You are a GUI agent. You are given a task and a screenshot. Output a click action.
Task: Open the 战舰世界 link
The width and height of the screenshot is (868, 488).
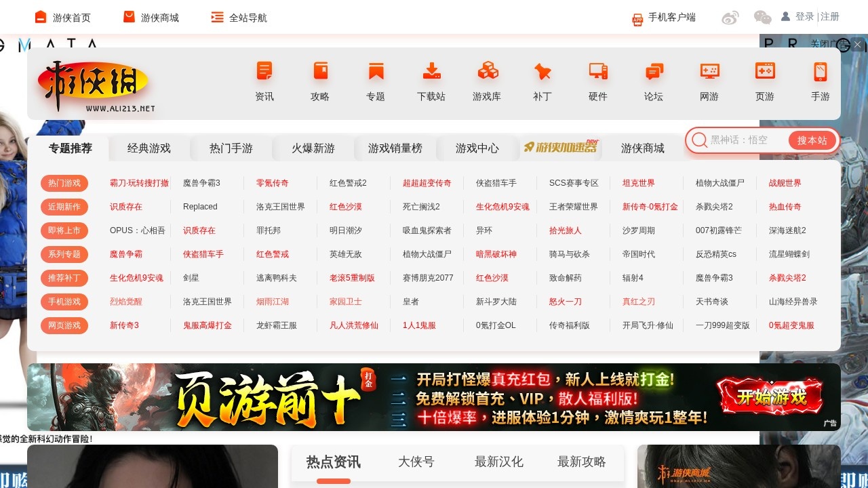(x=785, y=183)
